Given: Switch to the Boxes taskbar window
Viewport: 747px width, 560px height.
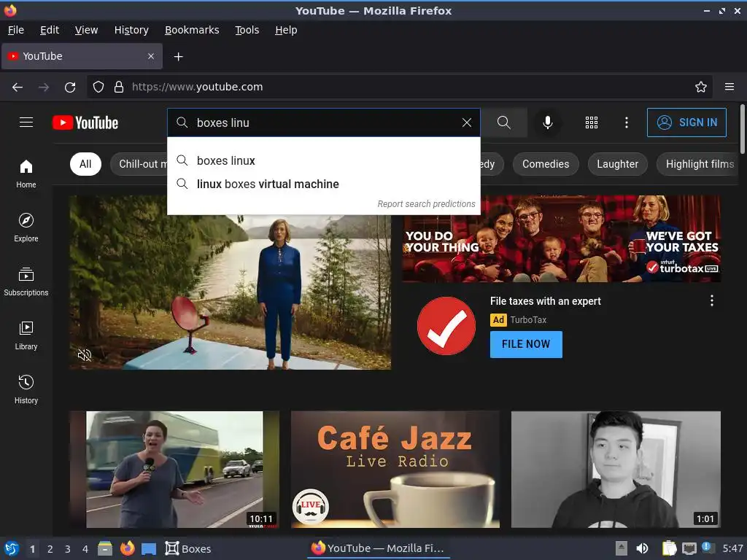Looking at the screenshot, I should click(x=187, y=548).
